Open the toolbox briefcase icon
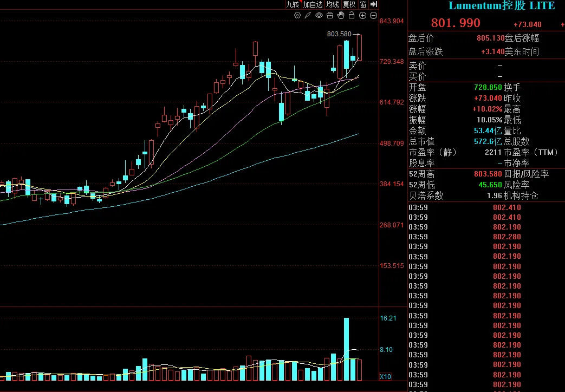Image resolution: width=565 pixels, height=392 pixels. pos(330,16)
